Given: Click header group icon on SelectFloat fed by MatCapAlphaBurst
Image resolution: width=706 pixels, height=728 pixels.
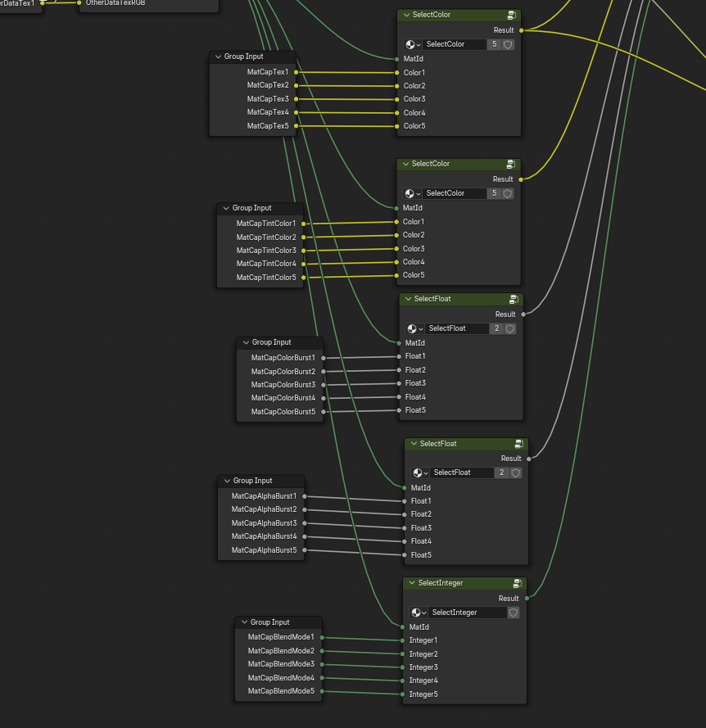Looking at the screenshot, I should pyautogui.click(x=518, y=444).
